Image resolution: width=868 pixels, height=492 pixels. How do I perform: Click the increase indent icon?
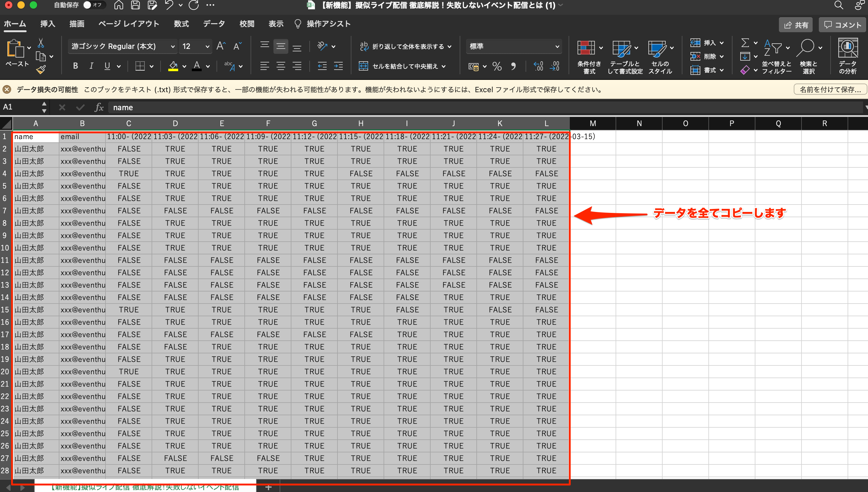pyautogui.click(x=338, y=66)
